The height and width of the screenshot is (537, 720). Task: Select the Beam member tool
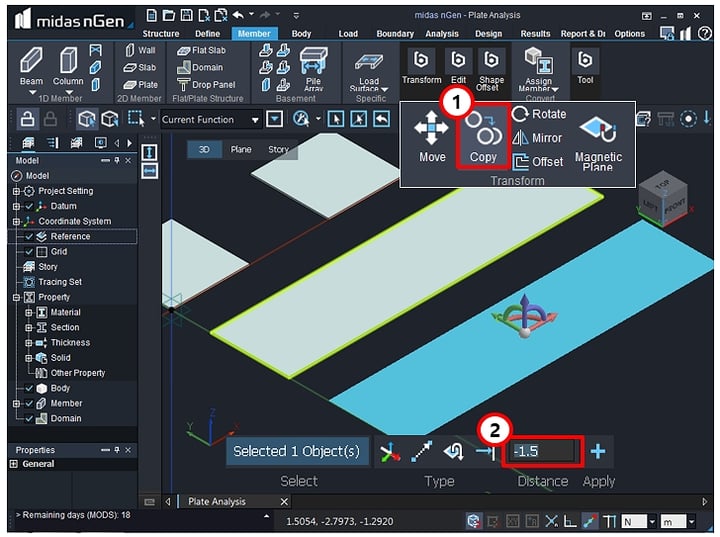click(31, 66)
